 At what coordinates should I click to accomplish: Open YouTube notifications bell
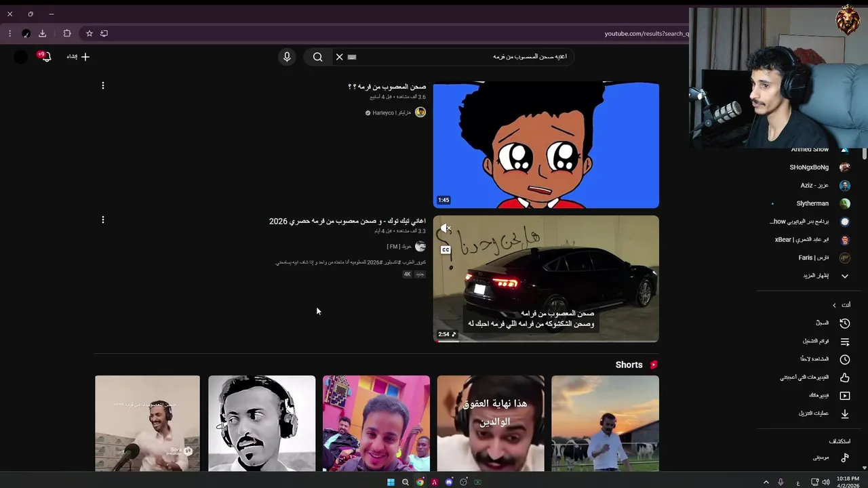click(45, 57)
